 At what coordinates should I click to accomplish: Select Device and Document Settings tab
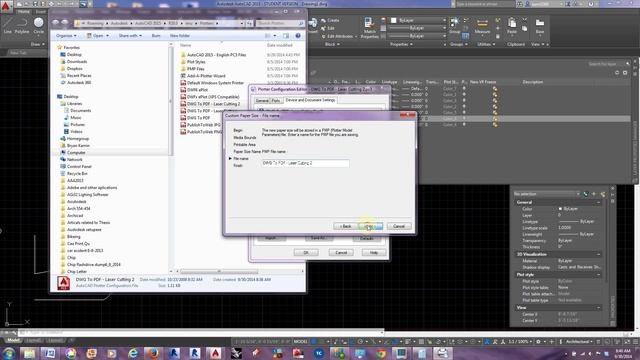click(x=310, y=100)
